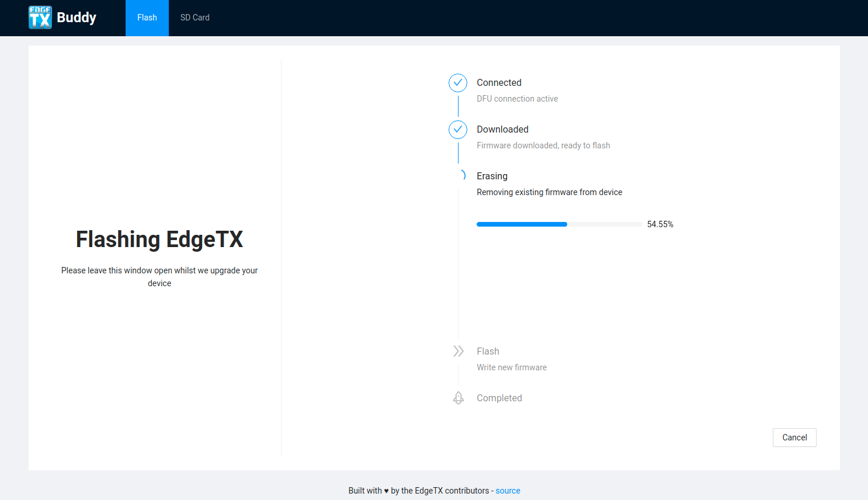This screenshot has width=868, height=500.
Task: Click the 54.55% progress value
Action: pos(660,224)
